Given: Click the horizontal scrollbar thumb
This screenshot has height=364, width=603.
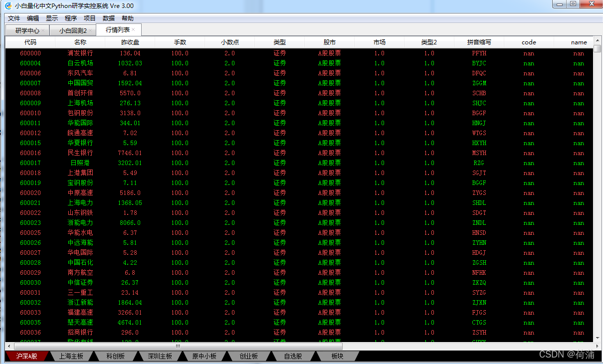Looking at the screenshot, I should point(178,346).
